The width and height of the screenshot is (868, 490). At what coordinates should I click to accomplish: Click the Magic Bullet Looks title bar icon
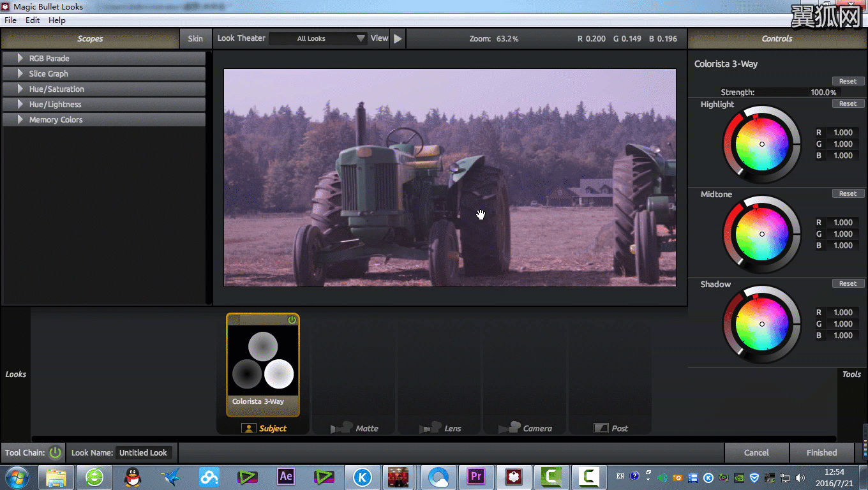[x=6, y=6]
